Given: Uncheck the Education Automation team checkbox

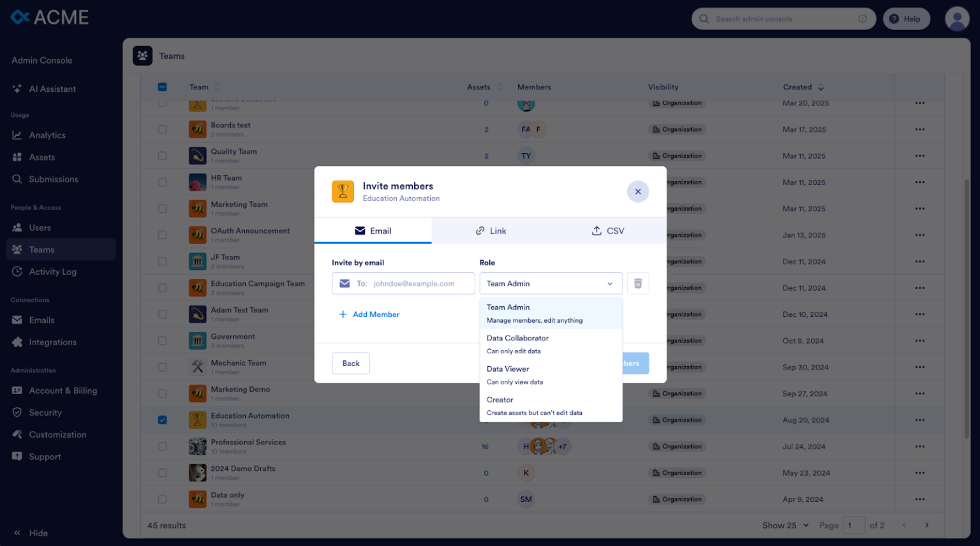Looking at the screenshot, I should click(162, 420).
